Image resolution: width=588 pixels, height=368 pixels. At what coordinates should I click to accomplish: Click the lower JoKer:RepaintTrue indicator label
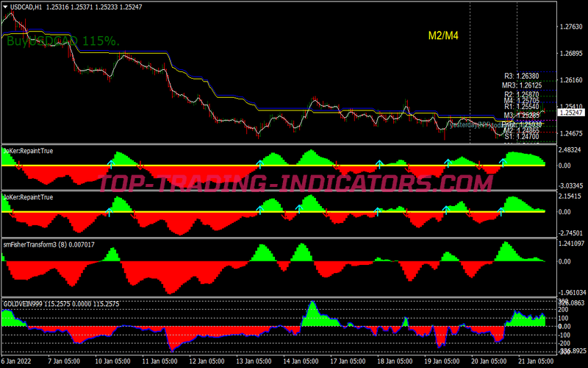(x=28, y=197)
